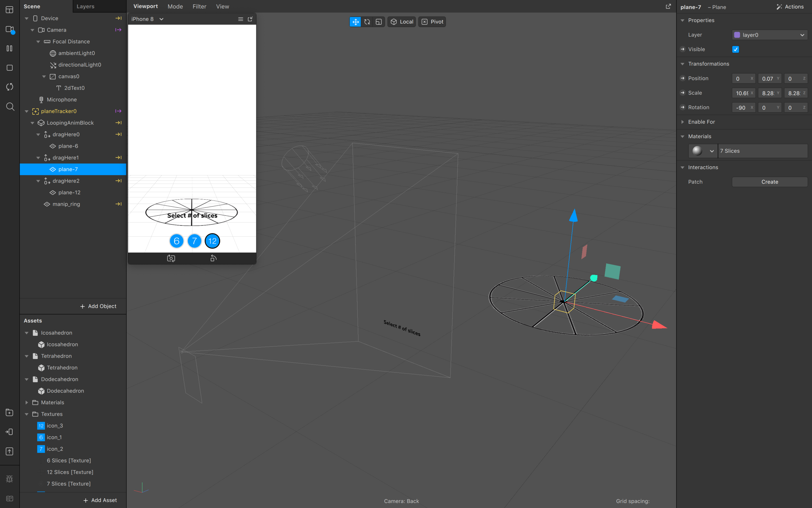Toggle Local coordinate space button
812x508 pixels.
click(402, 22)
